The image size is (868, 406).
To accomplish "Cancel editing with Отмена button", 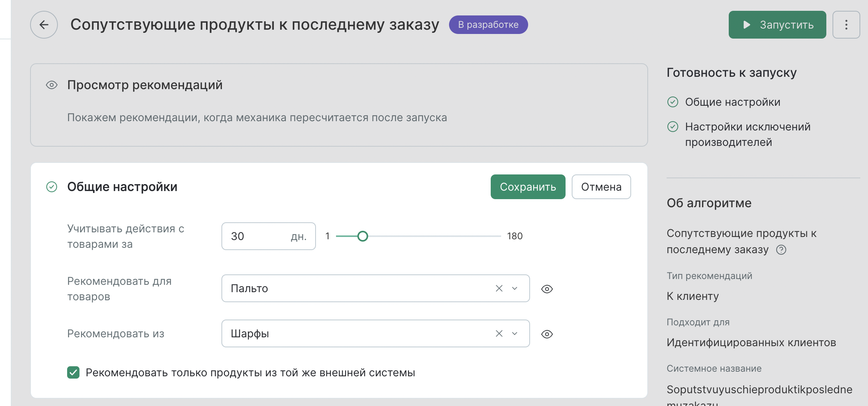I will [601, 187].
